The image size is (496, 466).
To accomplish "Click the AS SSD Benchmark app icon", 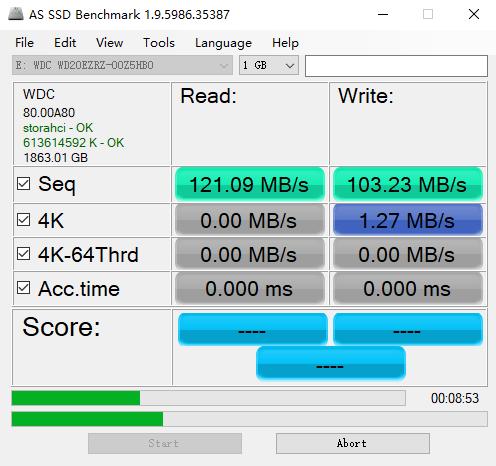I will click(x=15, y=14).
